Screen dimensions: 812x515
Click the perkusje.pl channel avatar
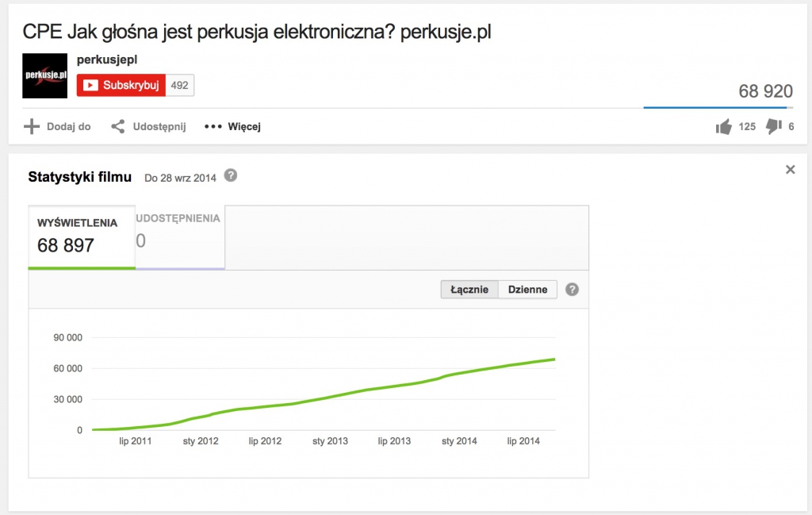[x=44, y=76]
